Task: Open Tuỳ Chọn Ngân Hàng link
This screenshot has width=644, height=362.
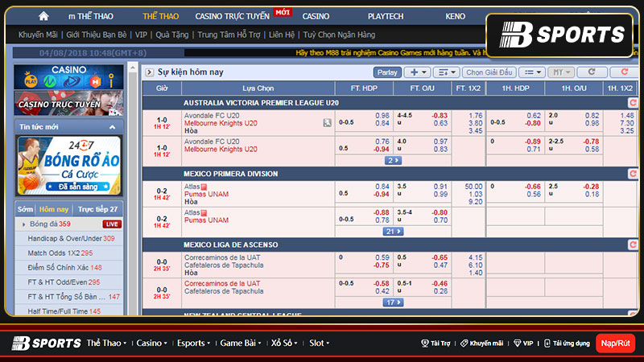Action: [x=339, y=35]
